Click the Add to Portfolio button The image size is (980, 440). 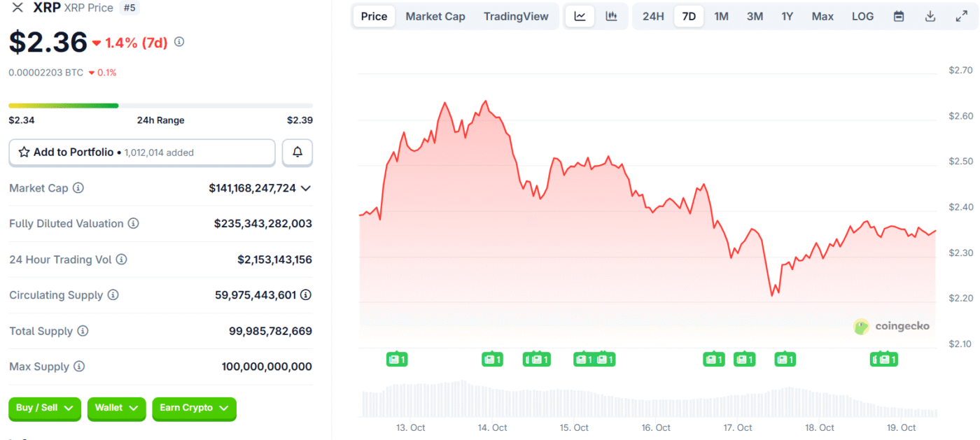click(x=141, y=152)
